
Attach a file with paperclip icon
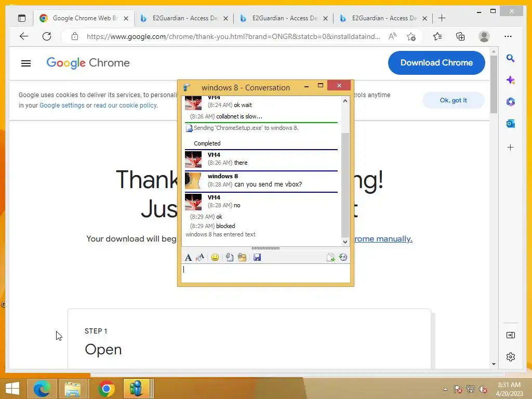click(229, 258)
